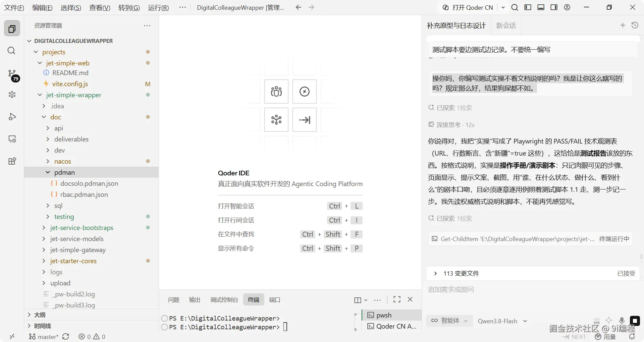Open the 运行(R) menu
Viewport: 644px width, 342px height.
pyautogui.click(x=158, y=7)
